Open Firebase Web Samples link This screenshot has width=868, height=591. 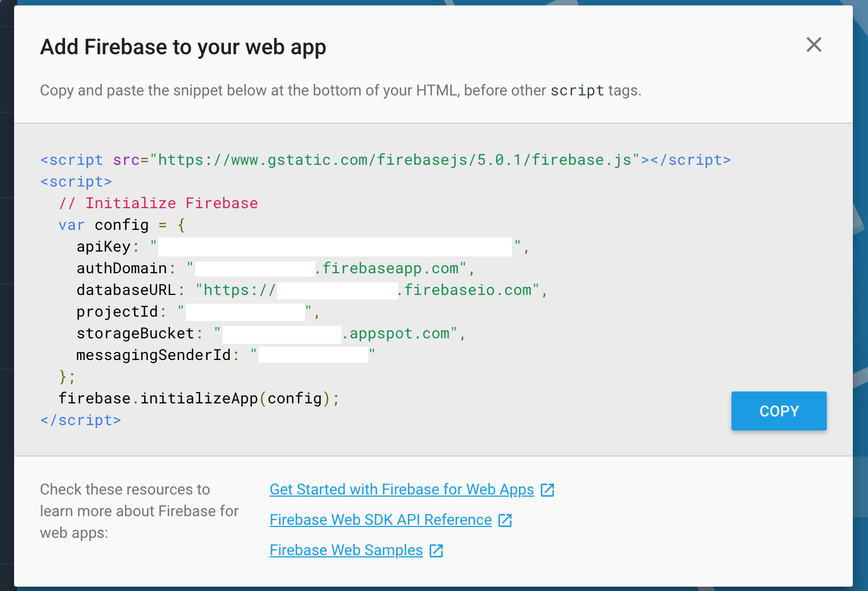click(346, 550)
